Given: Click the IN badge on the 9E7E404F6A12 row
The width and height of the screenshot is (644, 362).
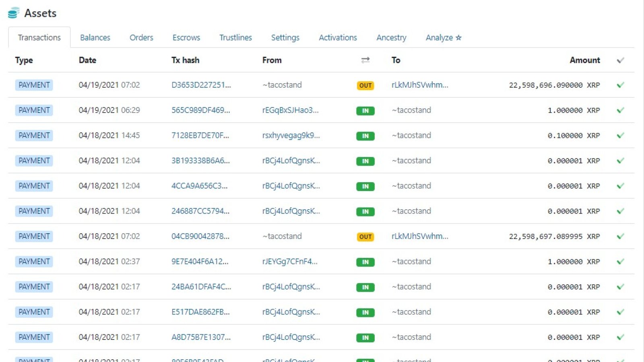Looking at the screenshot, I should click(365, 262).
